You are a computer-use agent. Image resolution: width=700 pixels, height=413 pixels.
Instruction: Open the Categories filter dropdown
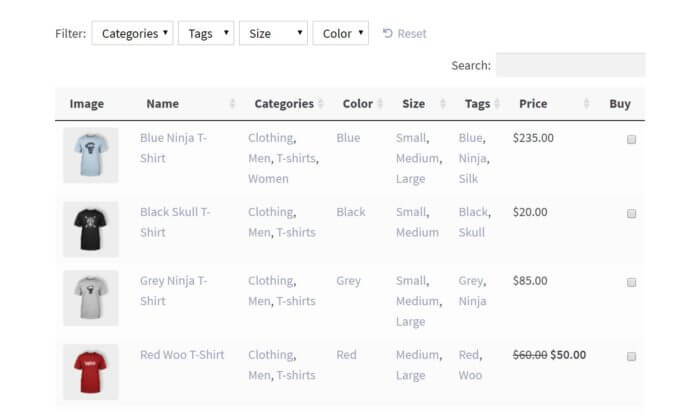133,33
